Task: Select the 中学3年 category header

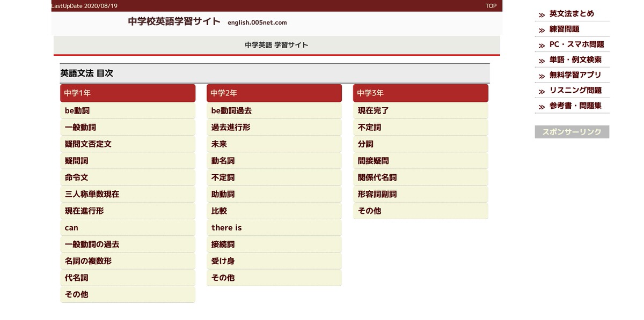Action: click(421, 93)
